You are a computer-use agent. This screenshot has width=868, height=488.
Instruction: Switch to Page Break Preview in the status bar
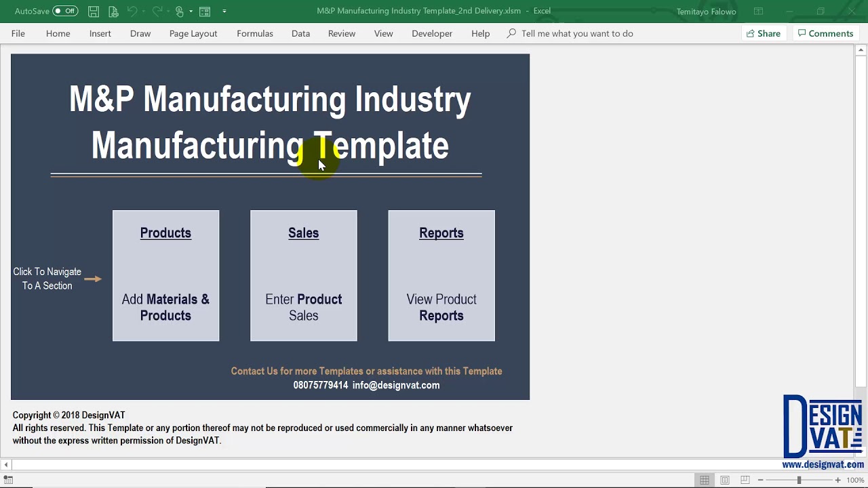click(745, 480)
